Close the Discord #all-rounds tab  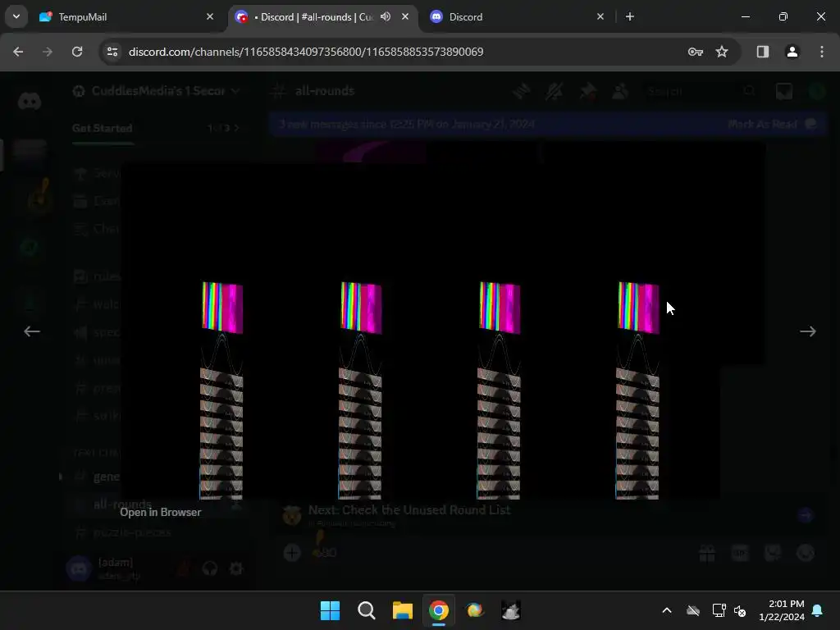(x=405, y=16)
